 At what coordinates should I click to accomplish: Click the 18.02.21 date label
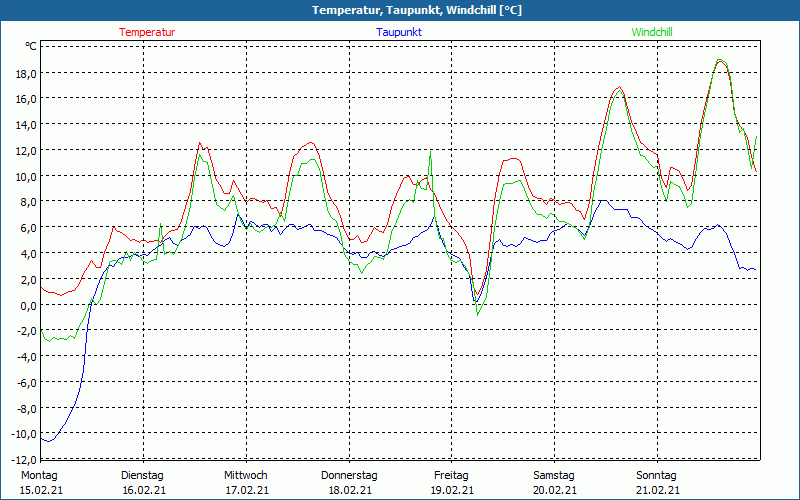348,490
